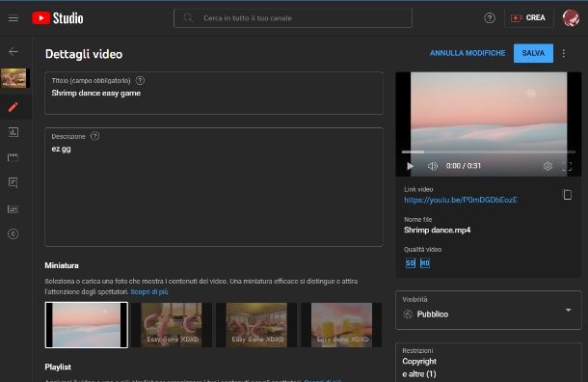Open the hamburger navigation menu
The image size is (588, 382).
(13, 18)
